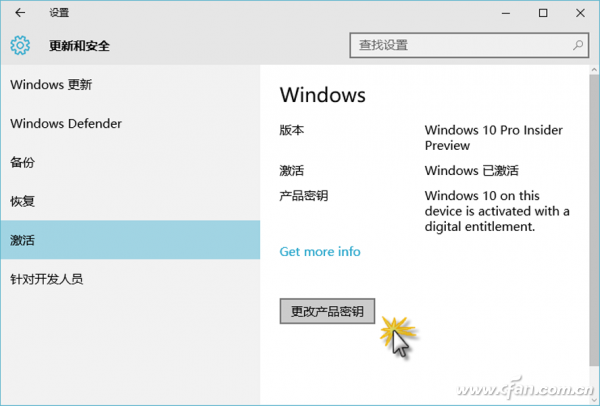The height and width of the screenshot is (406, 600).
Task: Click Windows 10 Pro Insider Preview text
Action: click(x=494, y=138)
